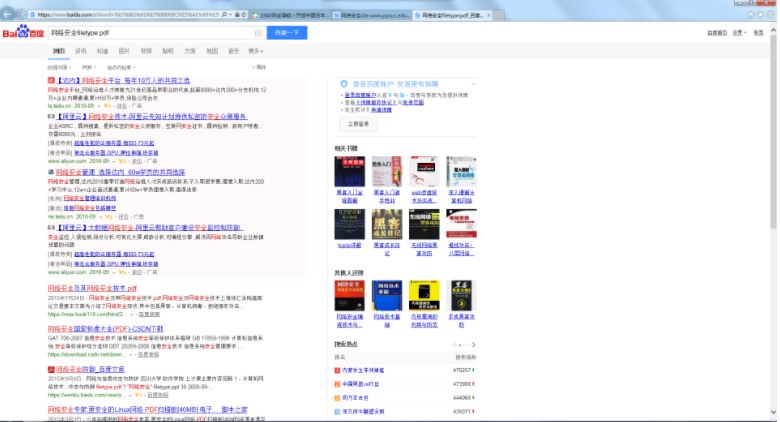This screenshot has width=780, height=422.
Task: Expand the 更多» category menu
Action: pos(255,51)
